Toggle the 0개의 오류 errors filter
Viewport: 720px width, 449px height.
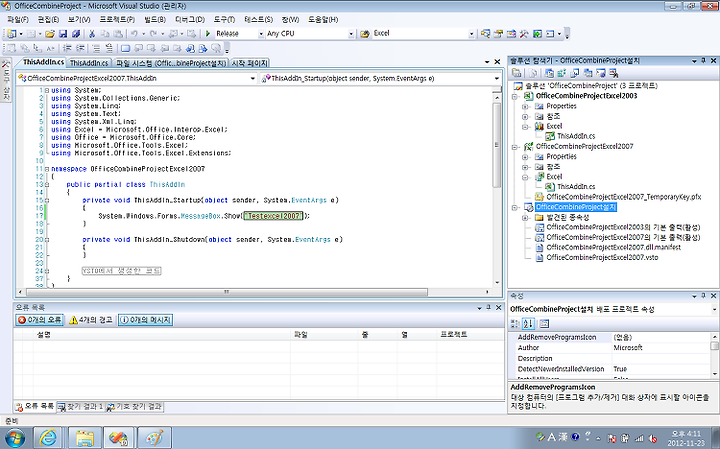39,320
